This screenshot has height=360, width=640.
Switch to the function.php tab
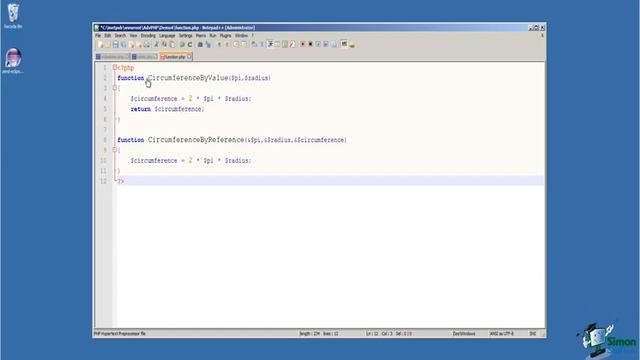(175, 57)
